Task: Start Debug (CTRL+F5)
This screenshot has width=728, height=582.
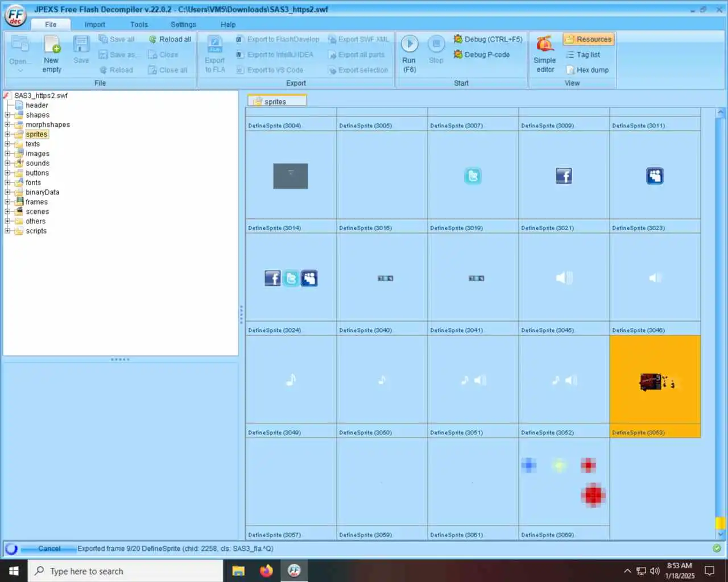Action: point(487,39)
